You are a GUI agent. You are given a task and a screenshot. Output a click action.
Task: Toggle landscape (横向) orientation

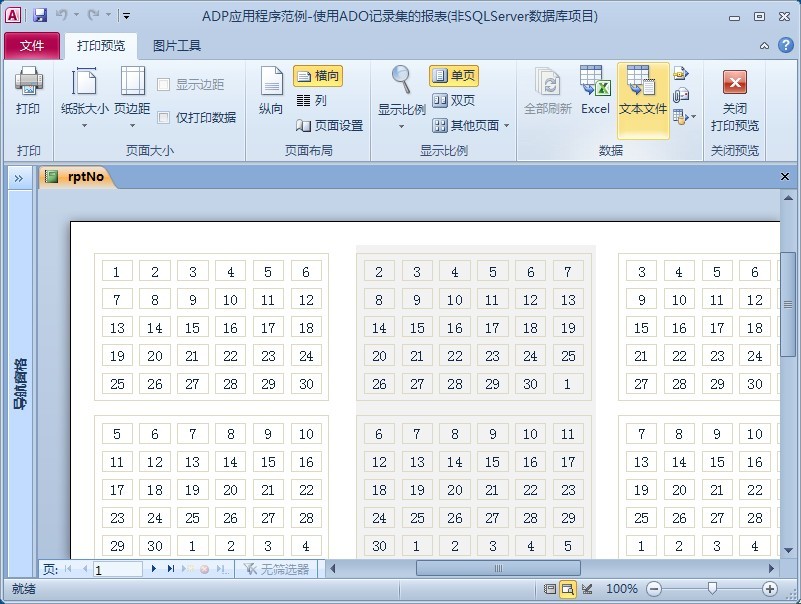(x=318, y=76)
